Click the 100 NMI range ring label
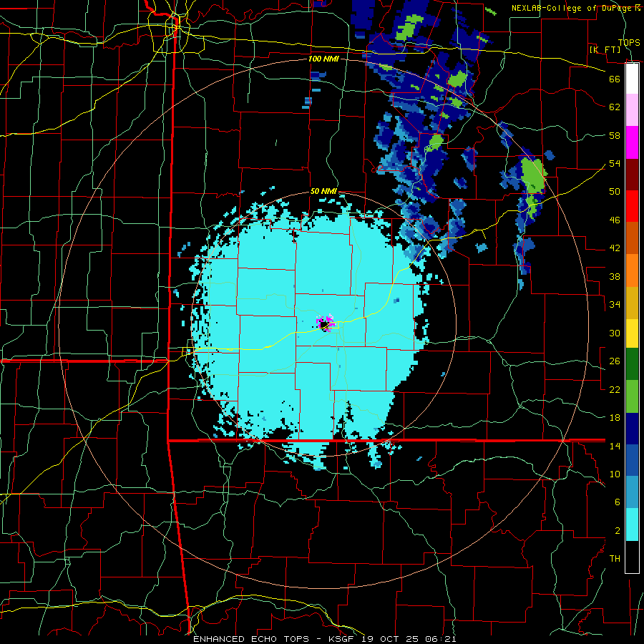 coord(323,59)
